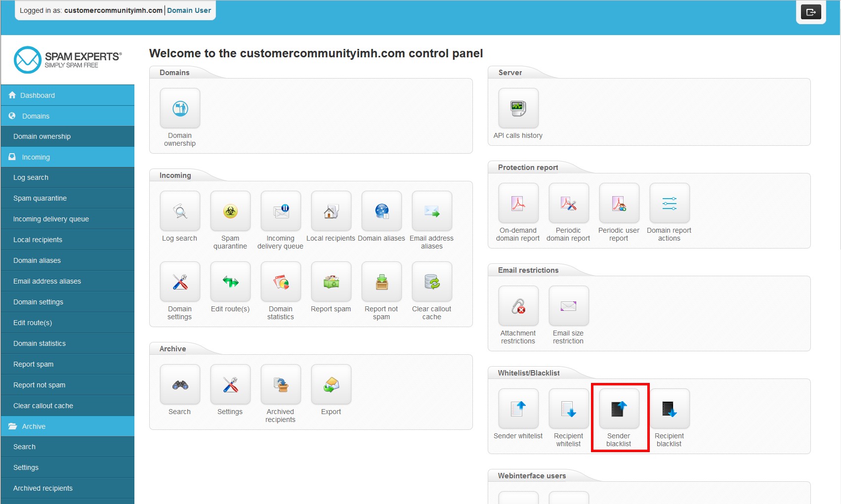Click the Spam Experts logo
Viewport: 841px width, 504px height.
[68, 60]
